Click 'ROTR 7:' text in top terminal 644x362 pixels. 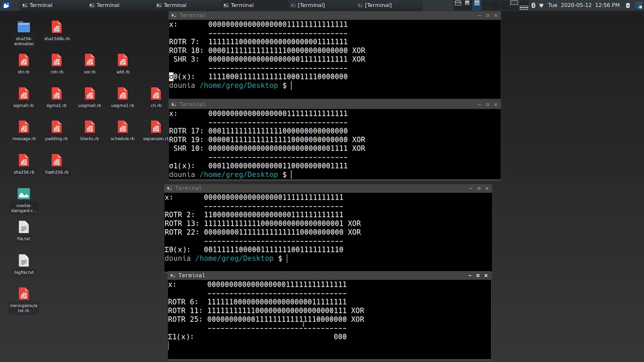[x=184, y=42]
